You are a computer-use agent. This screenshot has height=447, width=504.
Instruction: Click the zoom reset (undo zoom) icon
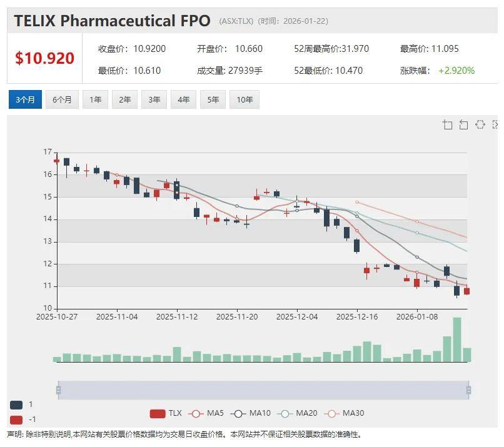tap(463, 124)
